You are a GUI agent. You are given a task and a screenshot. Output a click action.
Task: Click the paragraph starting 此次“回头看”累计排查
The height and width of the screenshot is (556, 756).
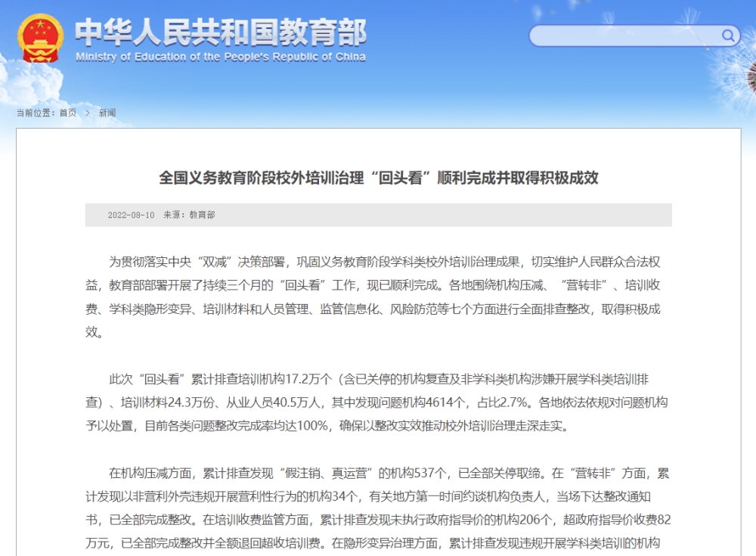378,402
